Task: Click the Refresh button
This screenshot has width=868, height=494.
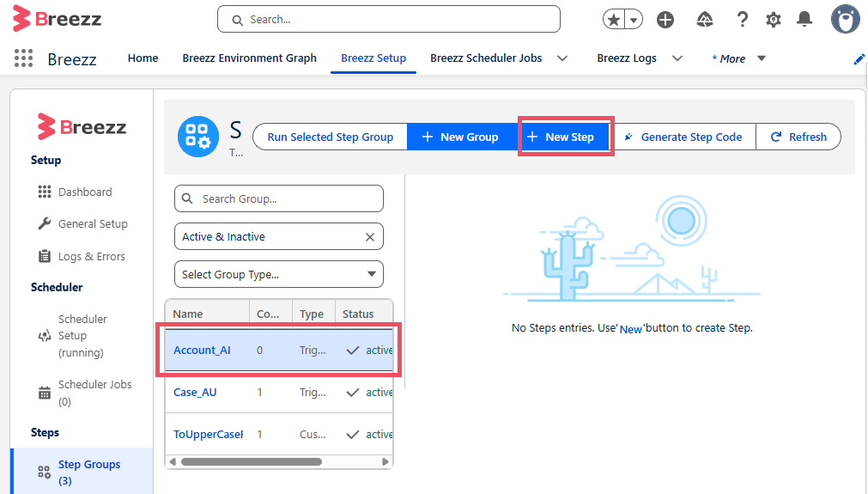Action: (x=798, y=137)
